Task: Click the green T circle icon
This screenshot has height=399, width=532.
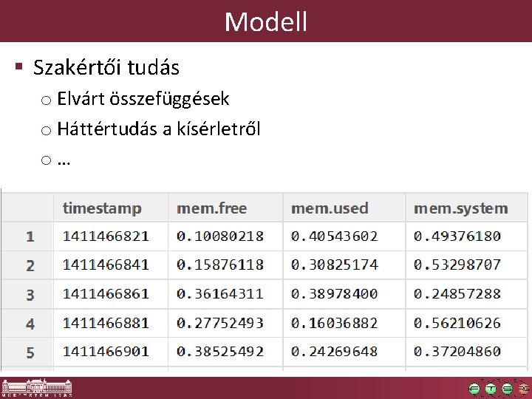Action: click(491, 389)
